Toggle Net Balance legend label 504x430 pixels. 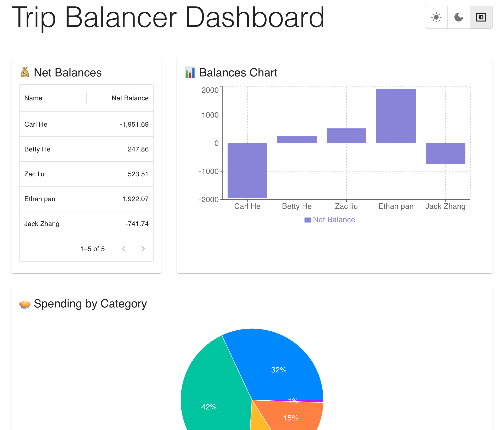(x=334, y=220)
